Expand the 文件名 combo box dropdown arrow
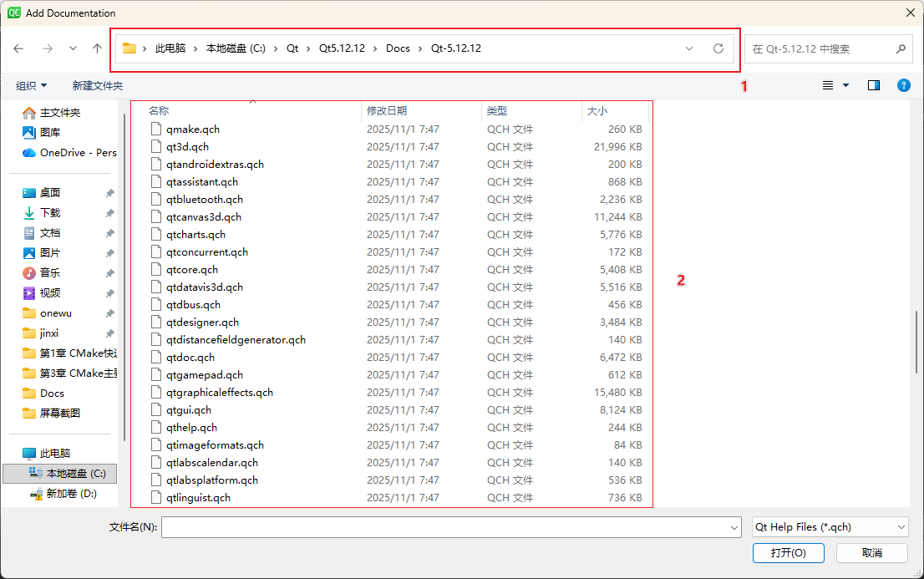924x579 pixels. (x=734, y=528)
